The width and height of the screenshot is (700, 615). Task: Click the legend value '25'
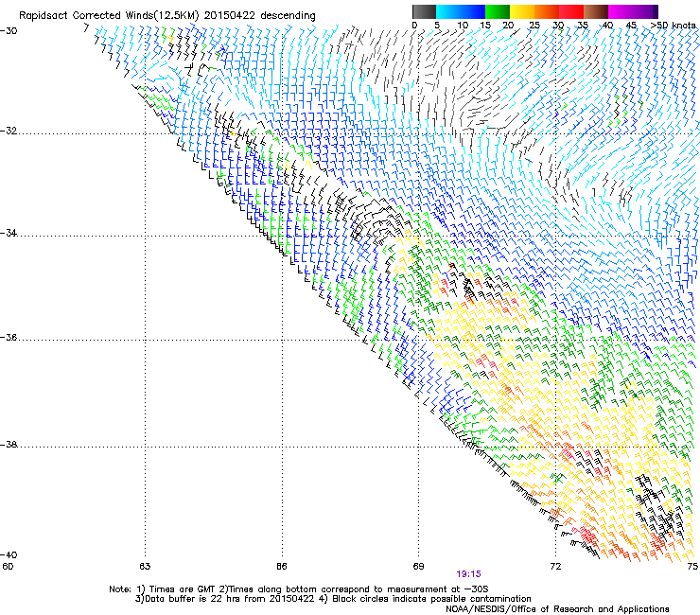tap(534, 26)
